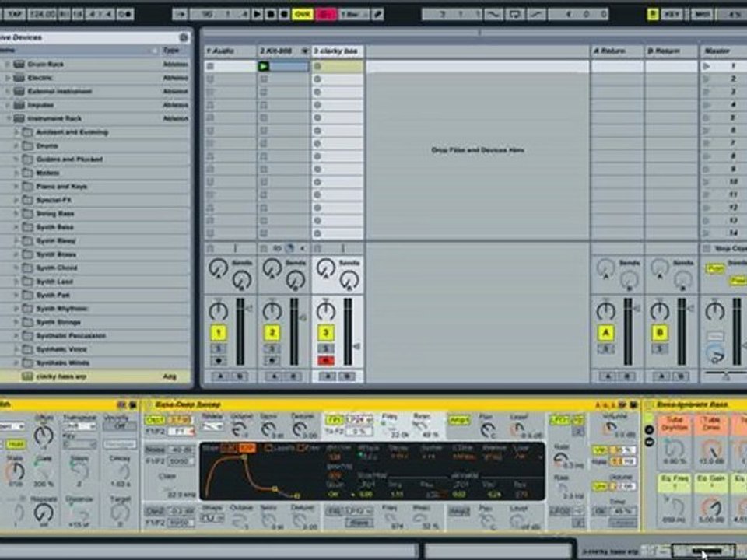Click the TAP tempo button
Viewport: 747px width, 560px height.
coord(14,14)
